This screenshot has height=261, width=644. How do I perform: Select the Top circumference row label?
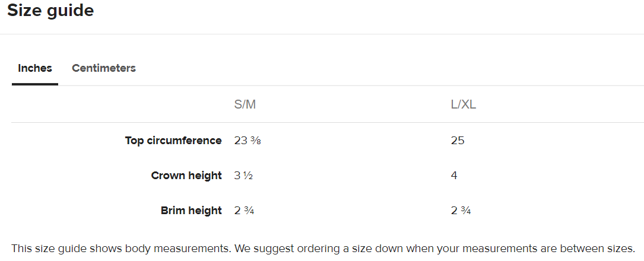[173, 141]
